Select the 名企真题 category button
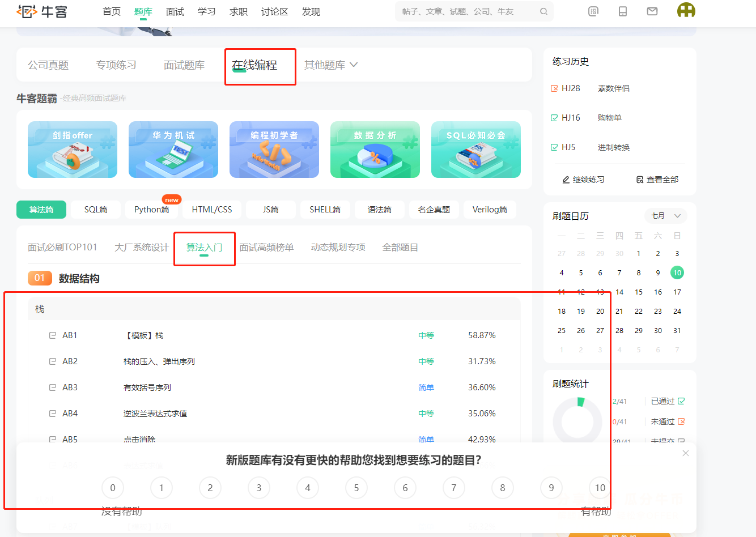The height and width of the screenshot is (537, 756). [x=434, y=210]
